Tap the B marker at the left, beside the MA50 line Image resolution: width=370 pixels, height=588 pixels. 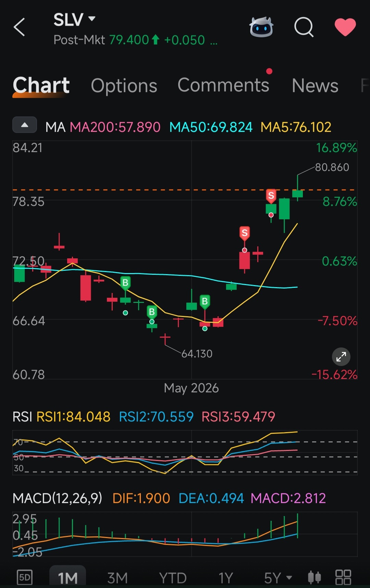click(125, 283)
